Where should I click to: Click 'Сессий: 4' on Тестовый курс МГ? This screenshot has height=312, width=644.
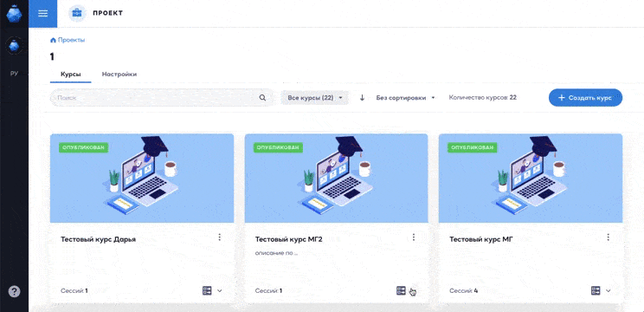[x=464, y=291]
